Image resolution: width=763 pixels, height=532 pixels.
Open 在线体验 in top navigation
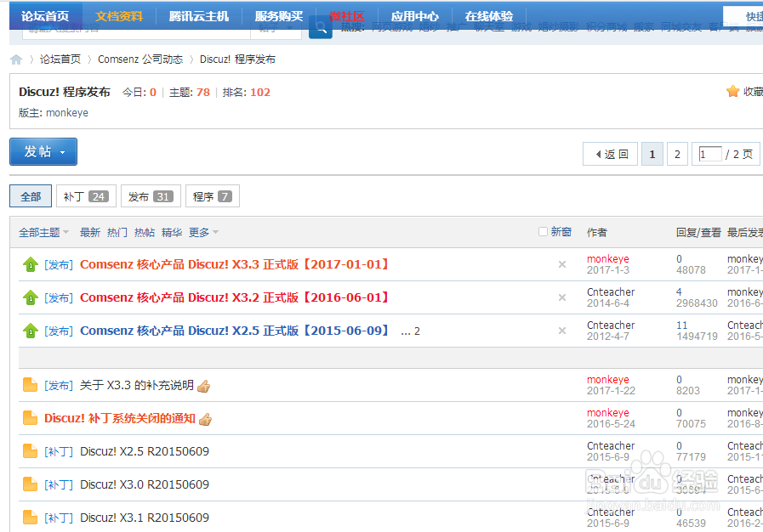[488, 16]
